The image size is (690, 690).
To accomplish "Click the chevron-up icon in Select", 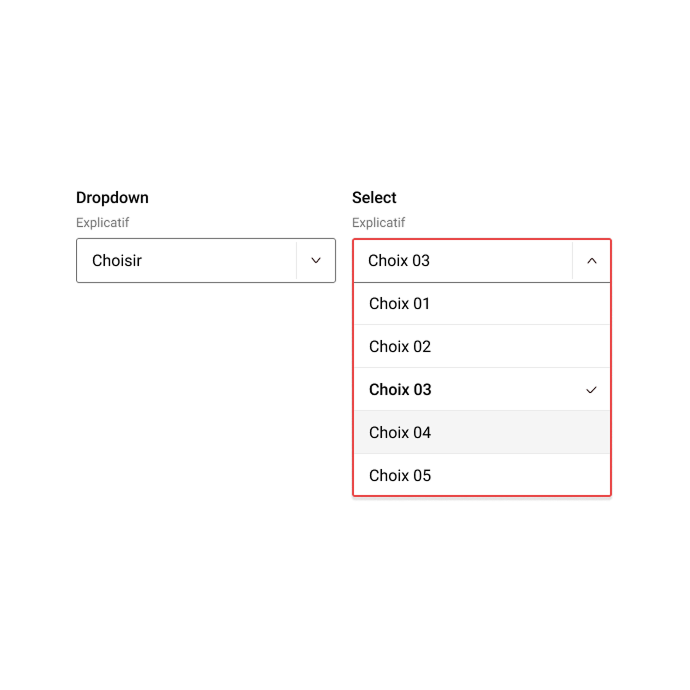I will 591,261.
